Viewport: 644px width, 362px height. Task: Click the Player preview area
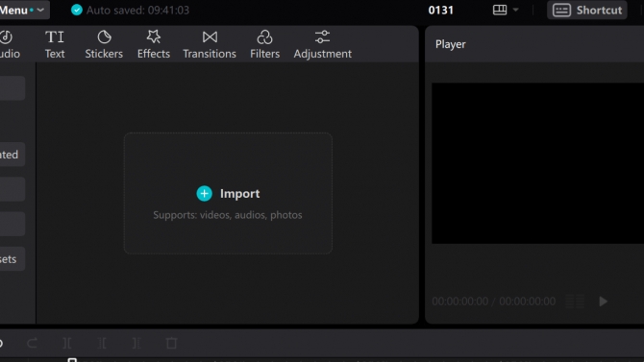537,163
